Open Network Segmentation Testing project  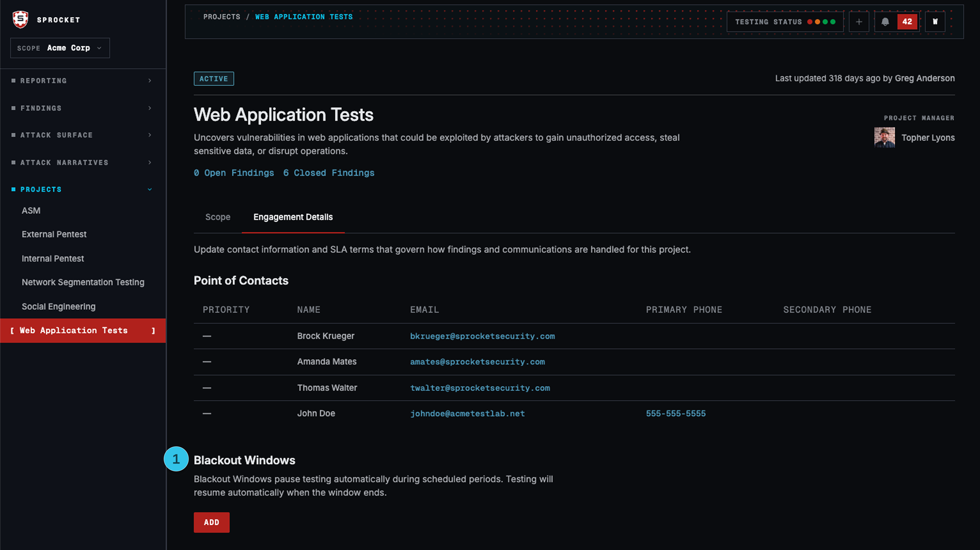pyautogui.click(x=83, y=282)
